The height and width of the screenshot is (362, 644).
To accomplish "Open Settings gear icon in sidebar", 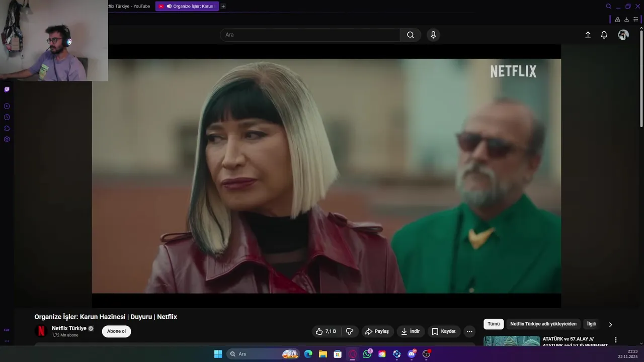I will click(7, 139).
